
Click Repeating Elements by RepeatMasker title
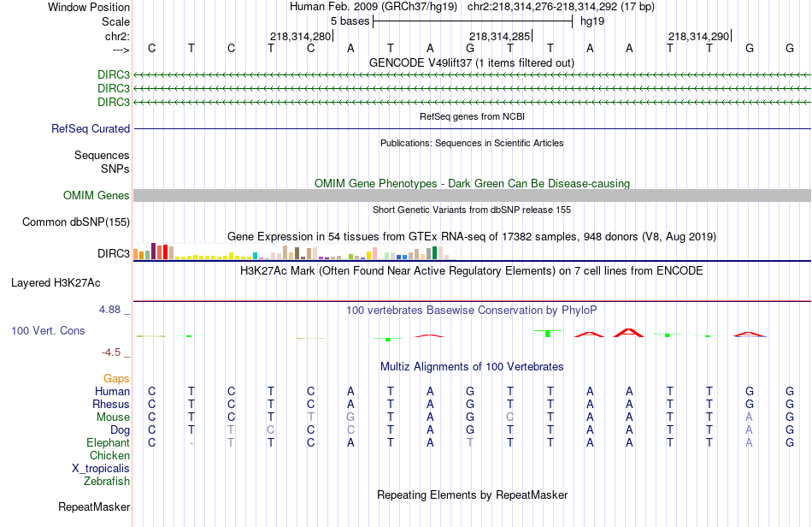(x=473, y=494)
